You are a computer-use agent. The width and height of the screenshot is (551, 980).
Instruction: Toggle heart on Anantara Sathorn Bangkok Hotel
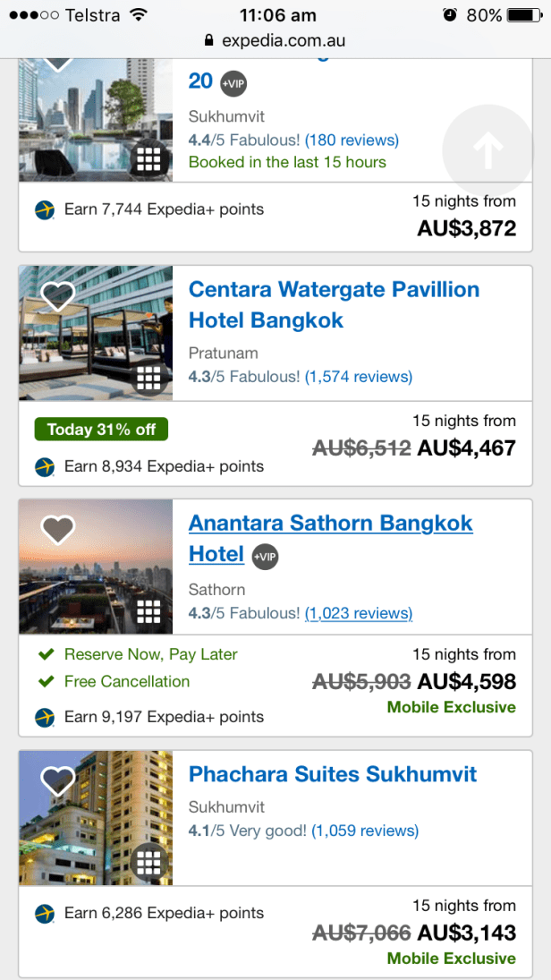(x=58, y=529)
